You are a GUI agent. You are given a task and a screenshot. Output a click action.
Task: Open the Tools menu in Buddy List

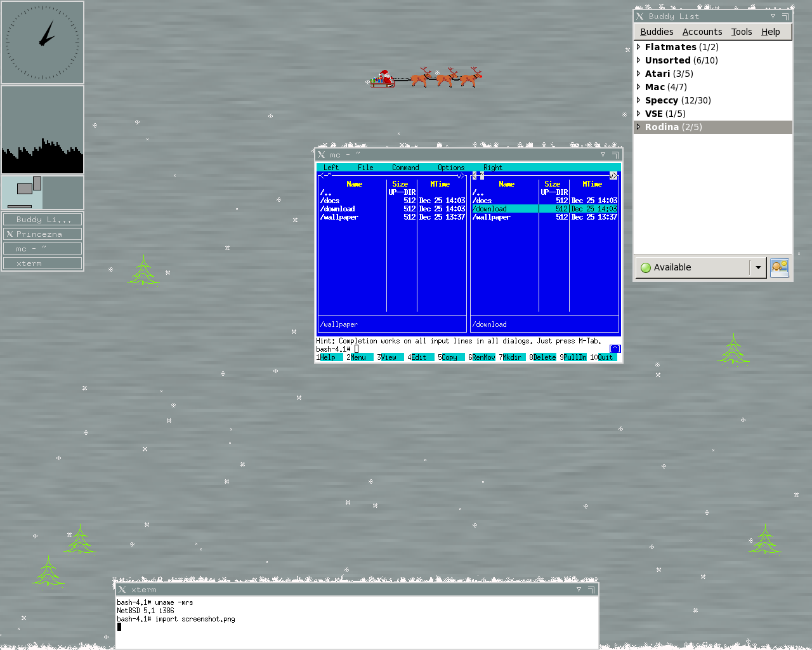pyautogui.click(x=741, y=32)
